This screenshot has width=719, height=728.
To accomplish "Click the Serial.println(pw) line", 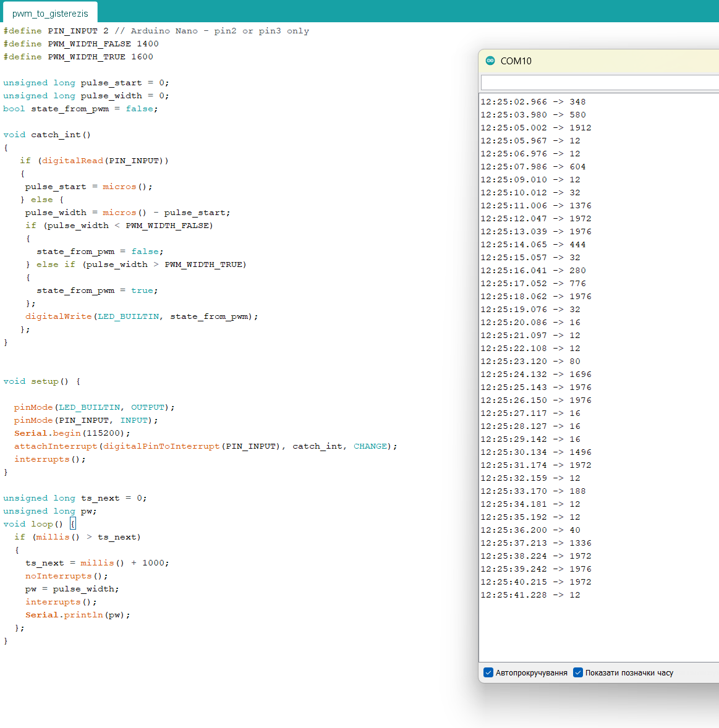I will click(77, 615).
